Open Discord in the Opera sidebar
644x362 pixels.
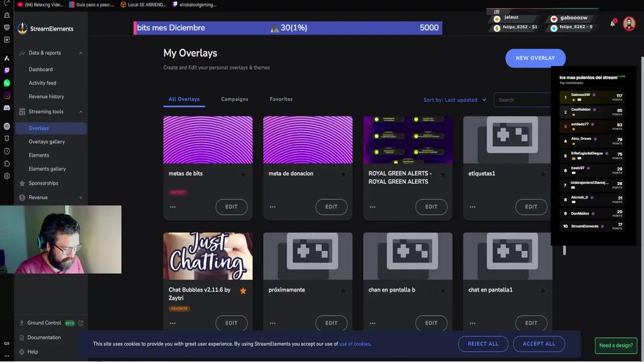(7, 108)
